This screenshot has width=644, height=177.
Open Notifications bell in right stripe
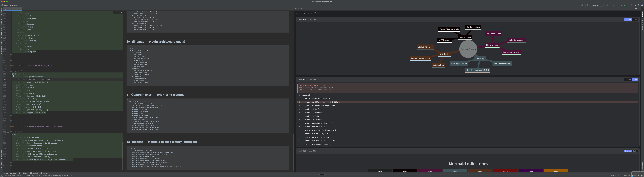pos(642,25)
